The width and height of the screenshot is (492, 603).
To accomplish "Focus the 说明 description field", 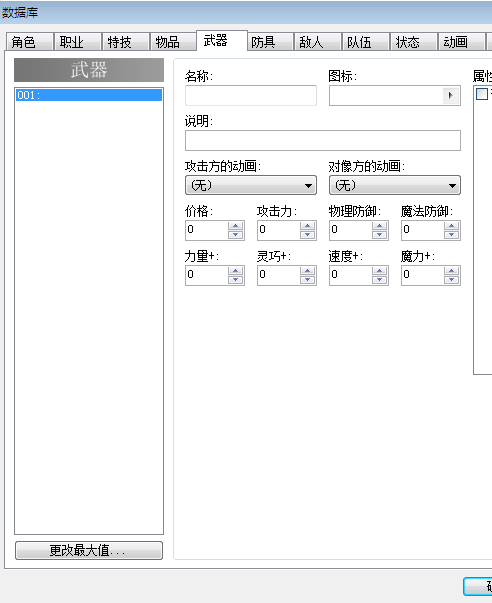I will (323, 140).
